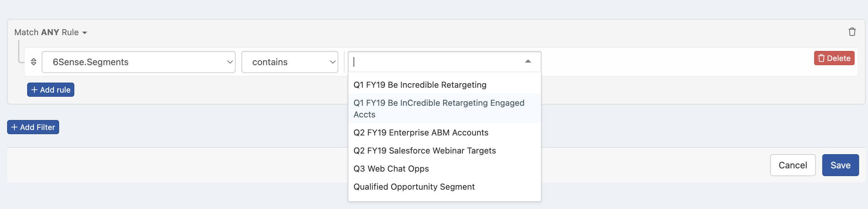Click the rule reorder handle icon

tap(33, 62)
